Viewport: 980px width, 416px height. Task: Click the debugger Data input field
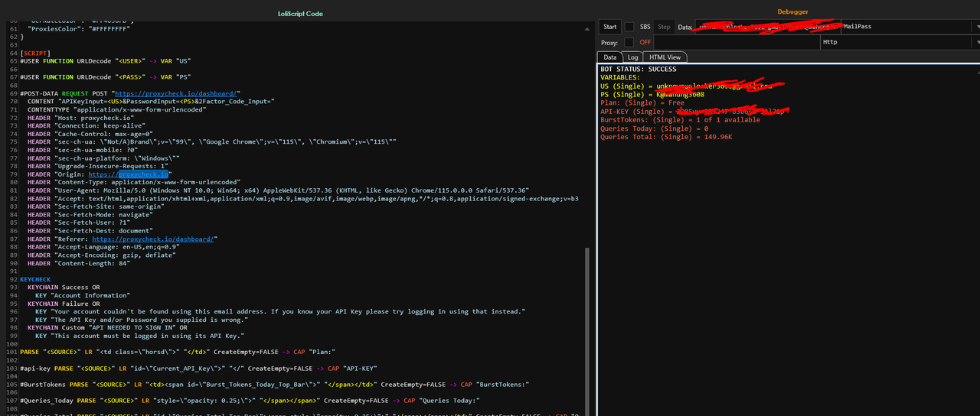point(767,27)
